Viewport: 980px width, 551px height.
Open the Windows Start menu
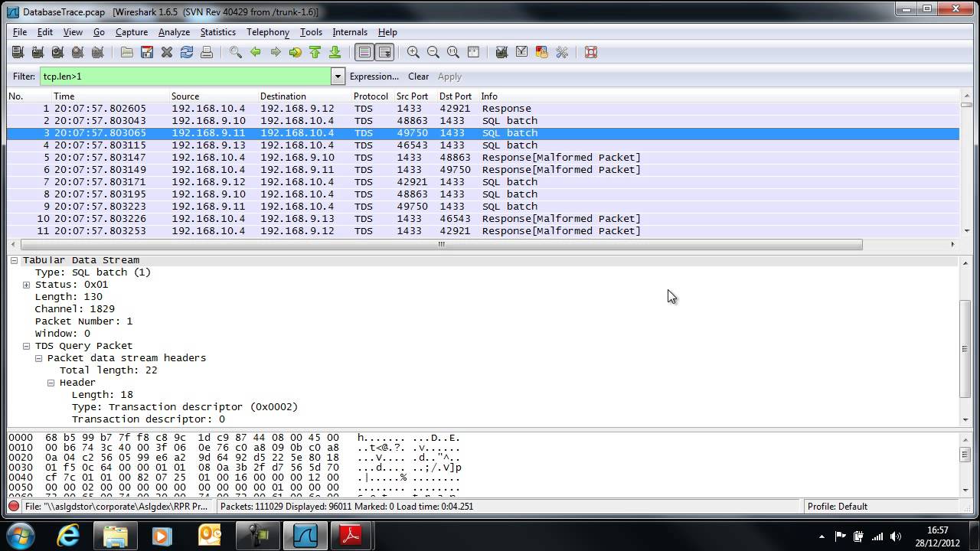[x=21, y=536]
